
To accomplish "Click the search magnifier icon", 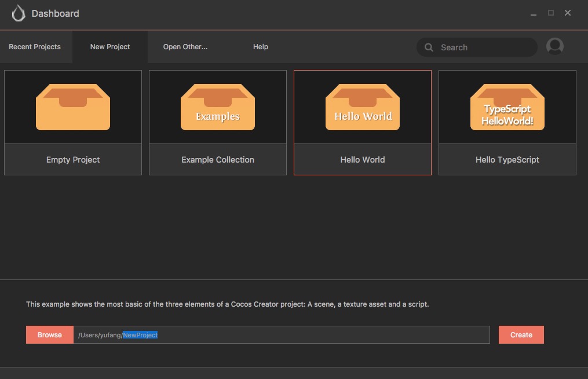I will [x=429, y=47].
